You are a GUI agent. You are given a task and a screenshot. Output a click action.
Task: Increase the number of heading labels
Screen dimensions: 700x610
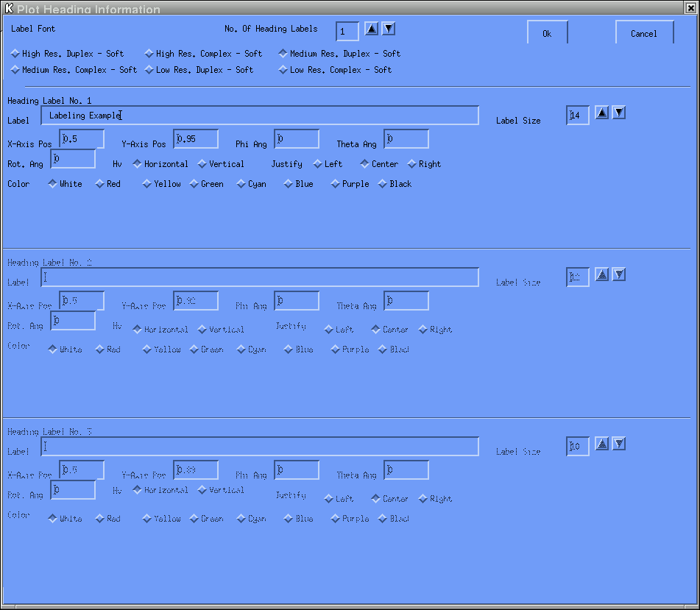click(x=371, y=29)
